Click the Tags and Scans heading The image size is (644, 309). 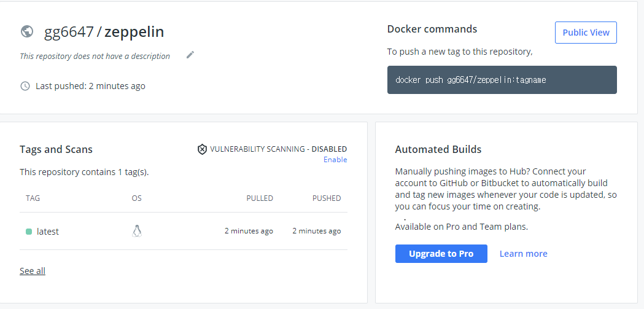coord(56,149)
